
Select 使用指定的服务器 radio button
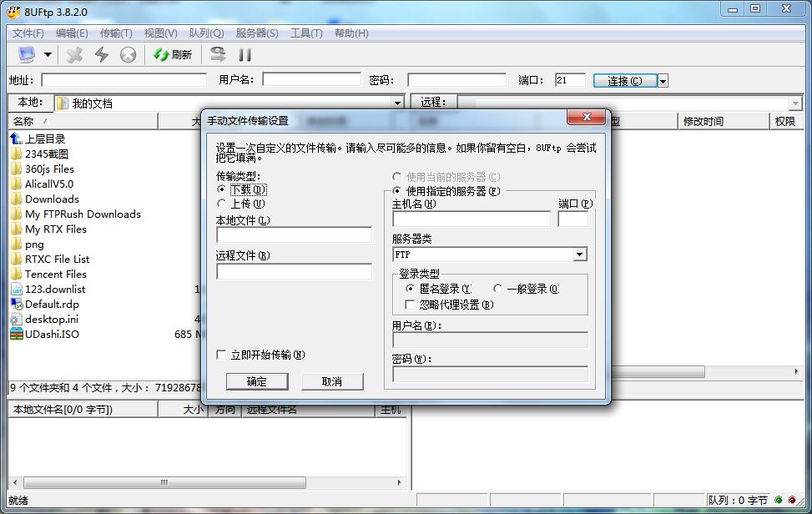[x=397, y=191]
